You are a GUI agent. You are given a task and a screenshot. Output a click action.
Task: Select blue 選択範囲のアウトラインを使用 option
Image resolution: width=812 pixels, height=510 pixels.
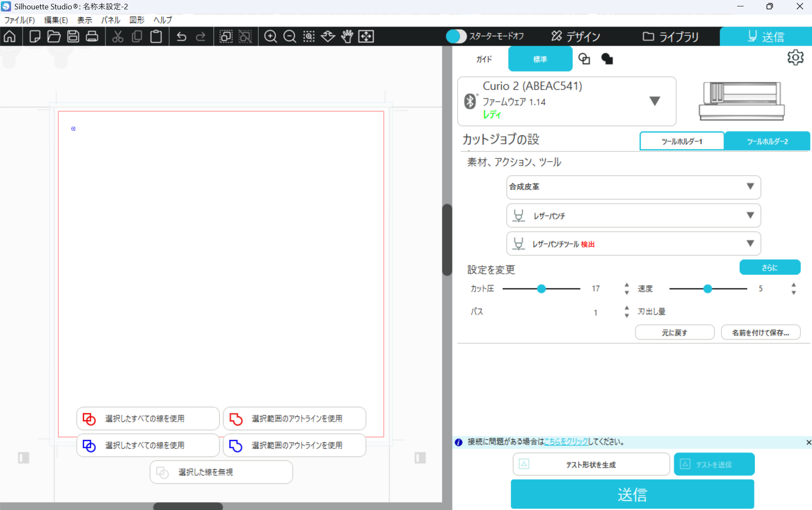pyautogui.click(x=294, y=445)
